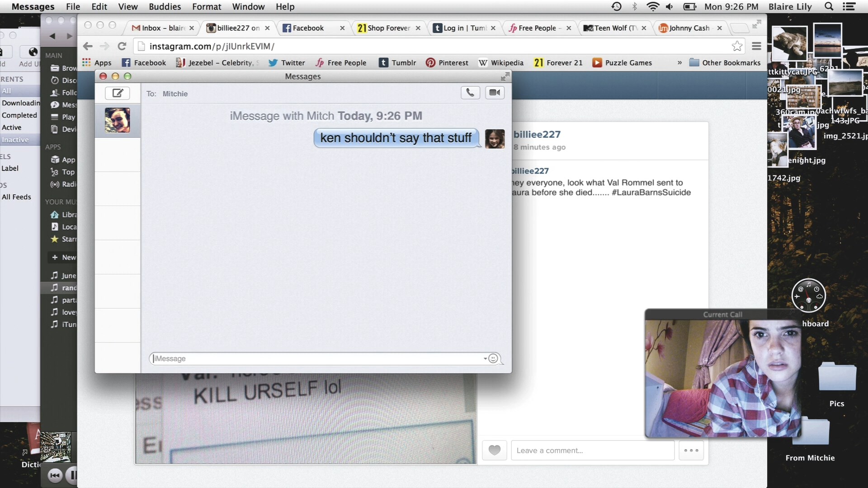Open the Free People bookmark
Image resolution: width=868 pixels, height=488 pixels.
(341, 63)
